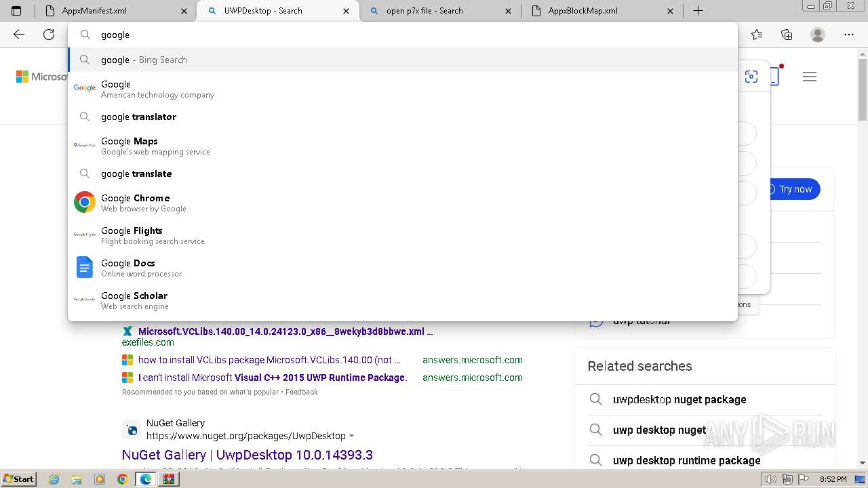Open the Favorites star icon
This screenshot has height=488, width=868.
pos(757,35)
